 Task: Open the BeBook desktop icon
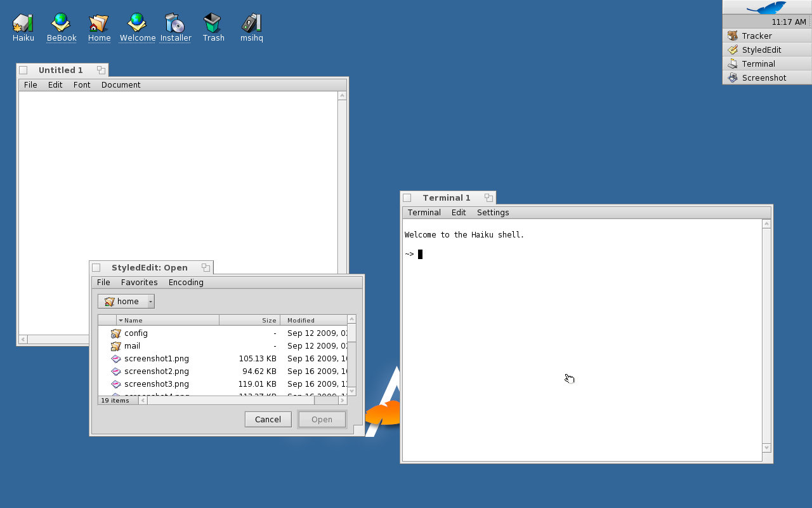click(62, 24)
